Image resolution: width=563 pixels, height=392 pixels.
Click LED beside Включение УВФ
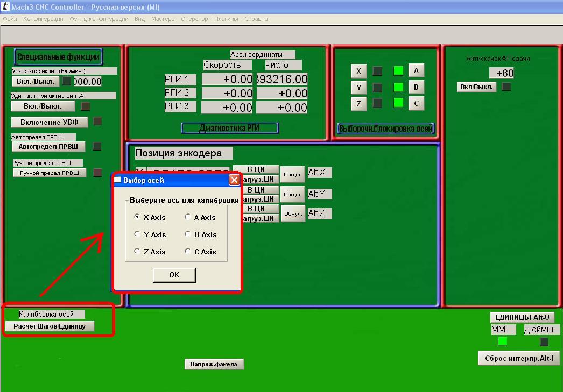[97, 121]
